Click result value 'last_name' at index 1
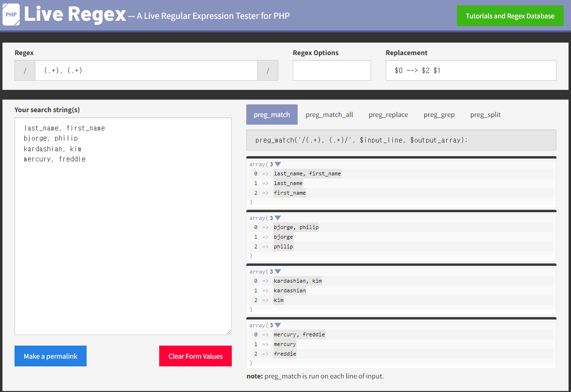Image resolution: width=571 pixels, height=392 pixels. (288, 183)
